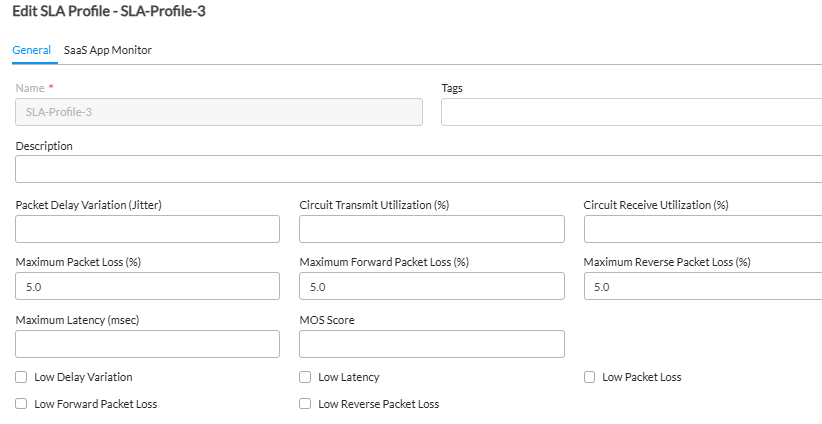Image resolution: width=822 pixels, height=424 pixels.
Task: Click the Packet Delay Variation (Jitter) field
Action: [x=147, y=229]
